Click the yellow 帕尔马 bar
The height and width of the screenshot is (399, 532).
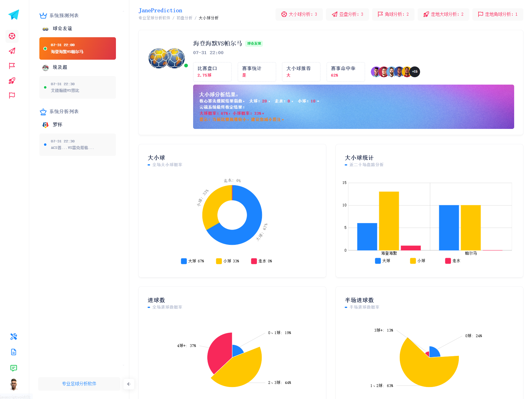[471, 228]
